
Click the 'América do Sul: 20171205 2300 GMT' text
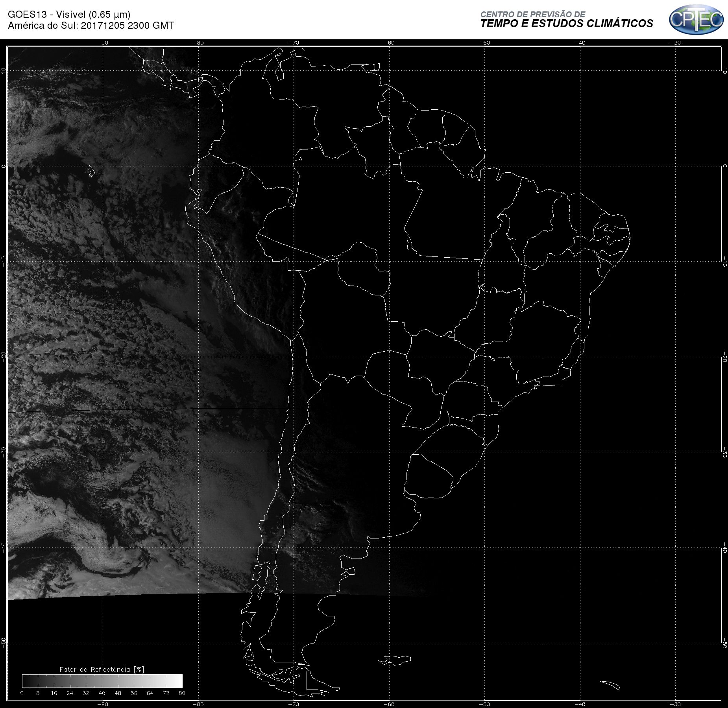91,26
